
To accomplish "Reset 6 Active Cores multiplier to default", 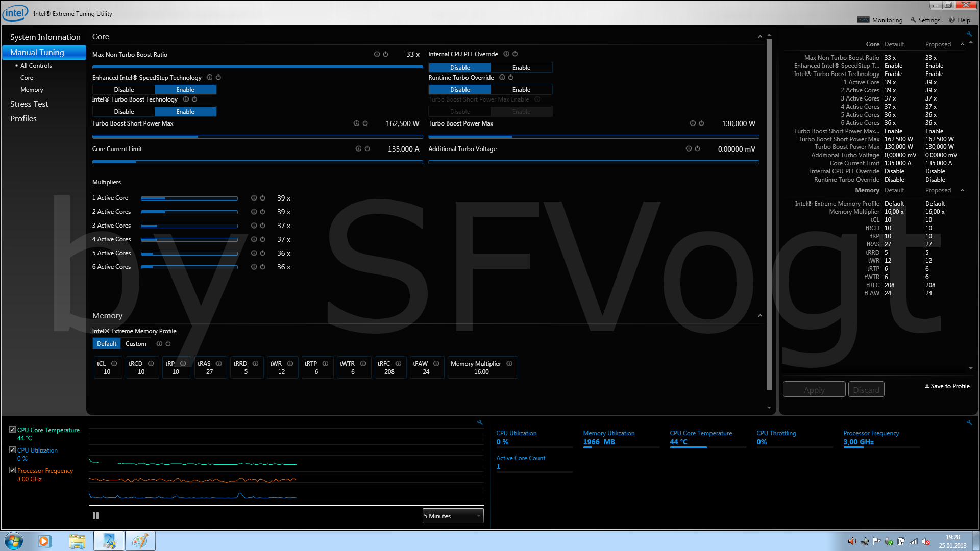I will click(x=263, y=267).
